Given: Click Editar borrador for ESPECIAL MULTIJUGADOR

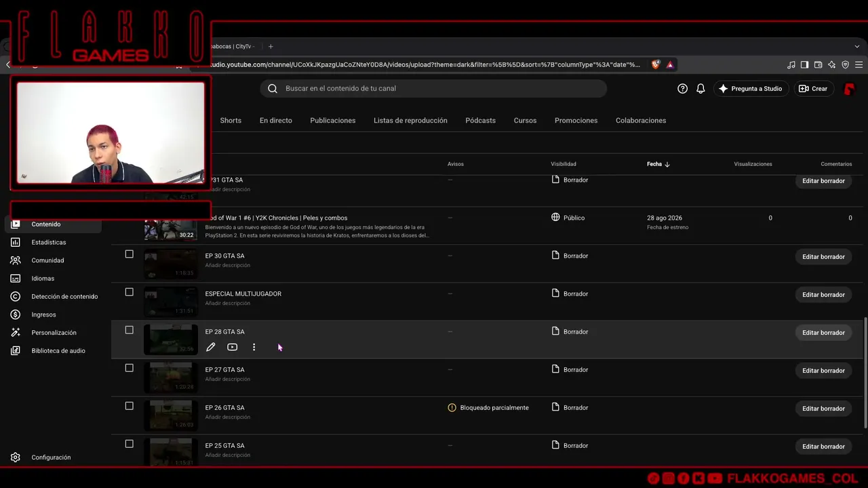Looking at the screenshot, I should pos(823,295).
